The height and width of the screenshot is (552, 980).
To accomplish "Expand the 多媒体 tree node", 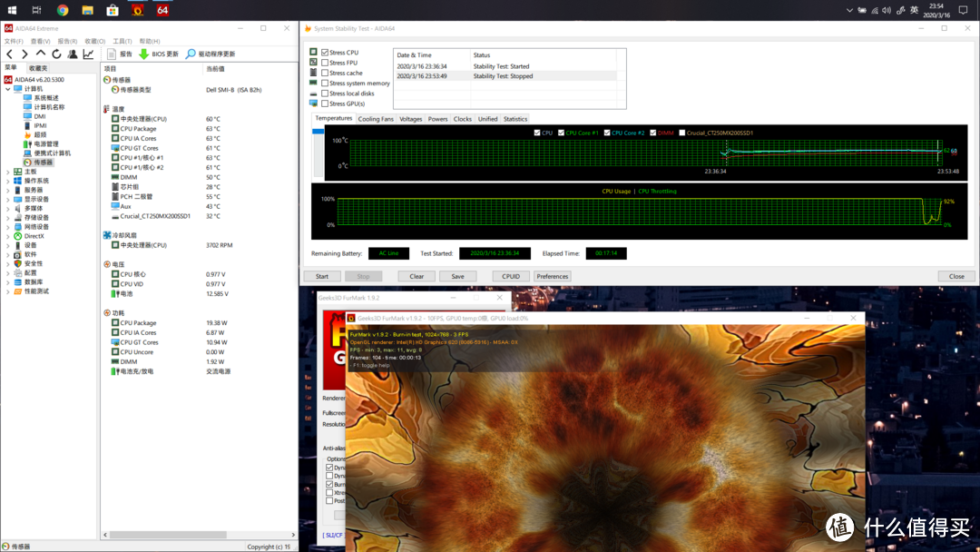I will click(x=8, y=208).
